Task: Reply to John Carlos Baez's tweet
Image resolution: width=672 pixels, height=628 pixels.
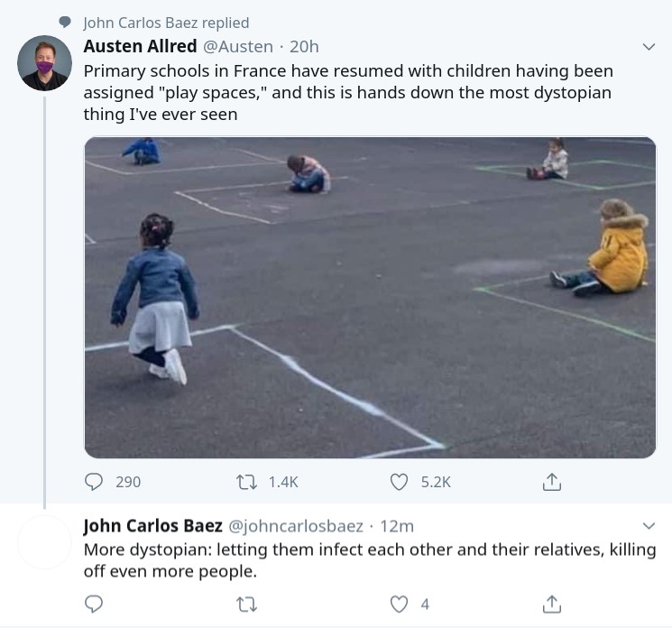Action: click(94, 604)
